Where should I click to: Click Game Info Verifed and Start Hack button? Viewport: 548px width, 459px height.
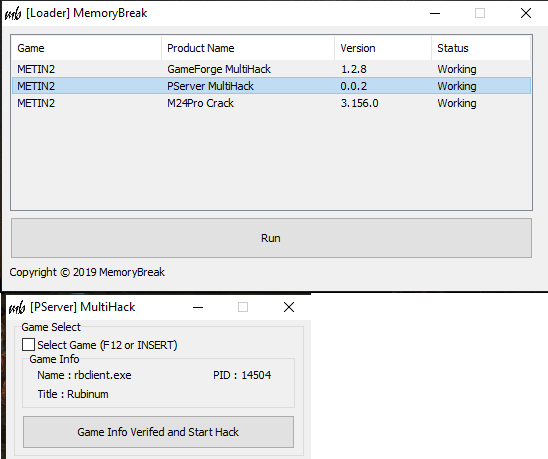tap(158, 432)
